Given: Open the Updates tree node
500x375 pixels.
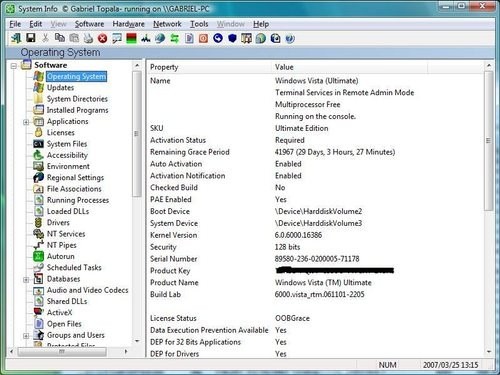Looking at the screenshot, I should pyautogui.click(x=60, y=88).
